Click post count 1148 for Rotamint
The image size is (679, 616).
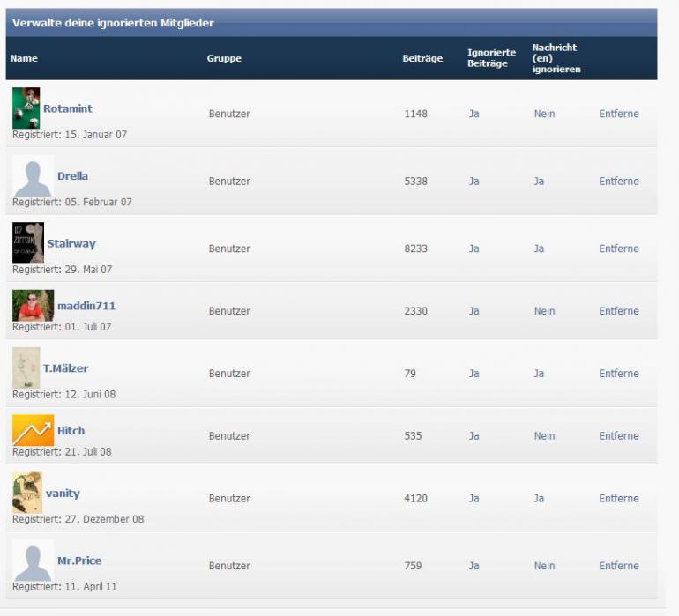415,114
